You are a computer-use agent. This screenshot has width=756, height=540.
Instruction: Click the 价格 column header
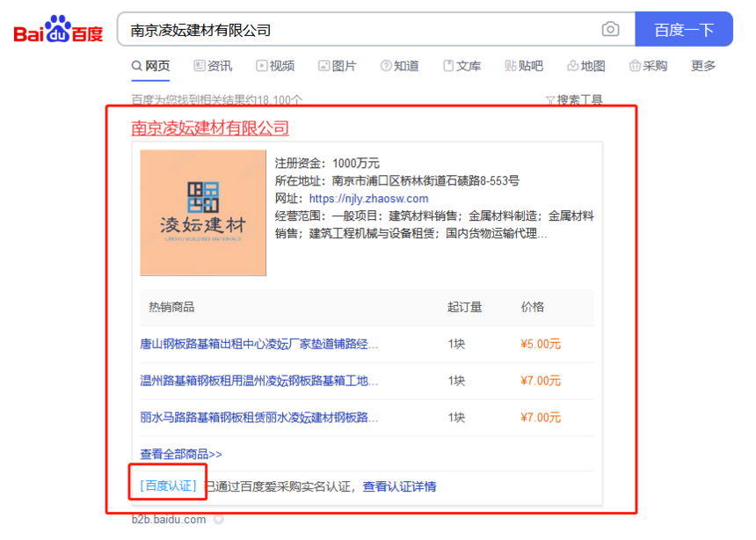pos(533,307)
